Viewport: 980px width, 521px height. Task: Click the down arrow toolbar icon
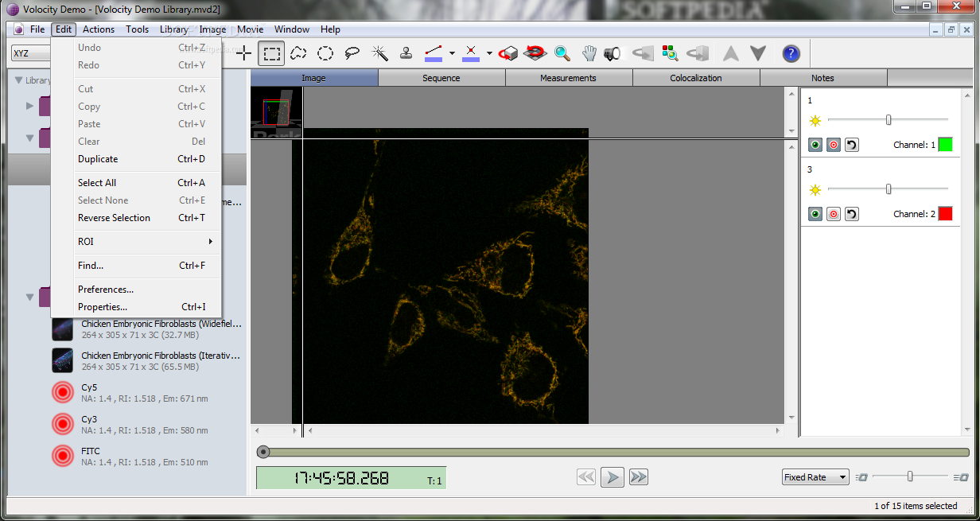click(758, 53)
